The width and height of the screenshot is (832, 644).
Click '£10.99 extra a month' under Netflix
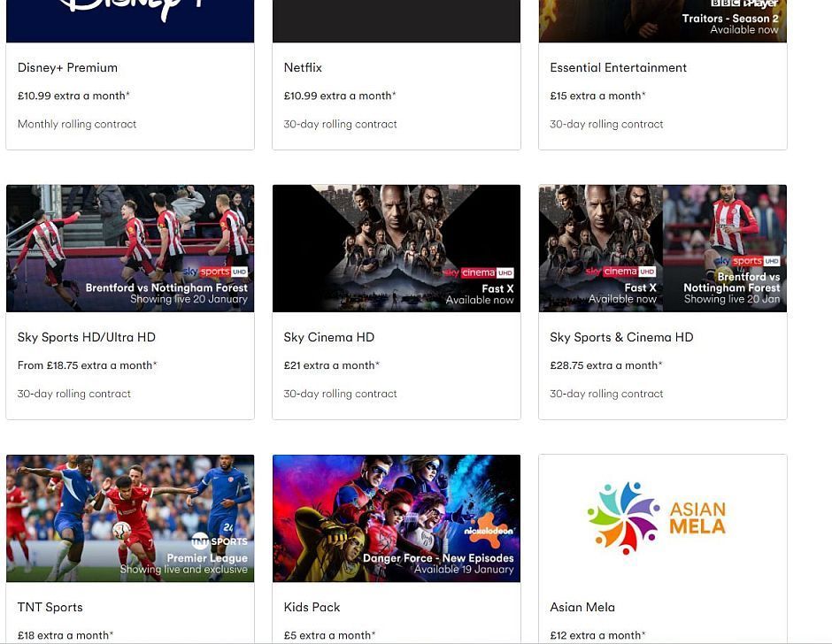pyautogui.click(x=340, y=96)
